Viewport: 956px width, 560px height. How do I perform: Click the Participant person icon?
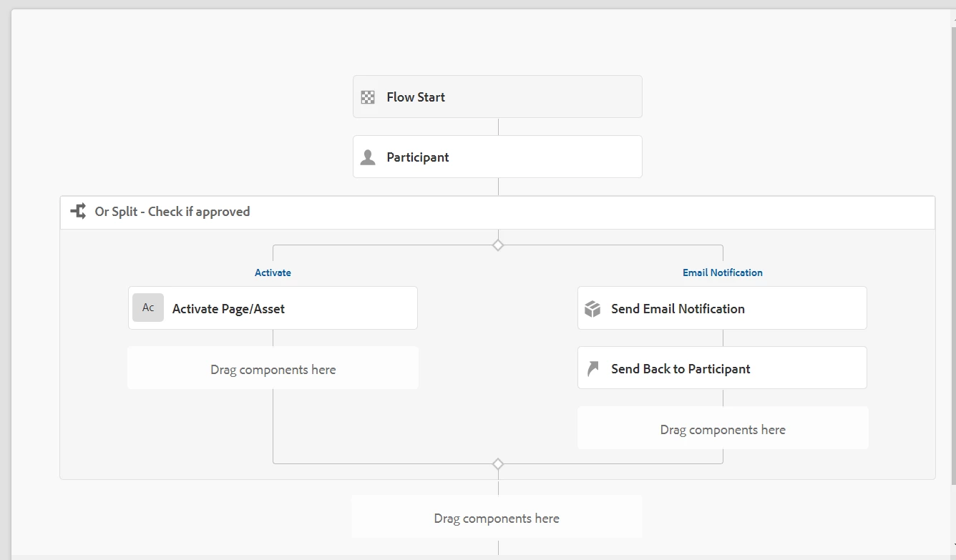[368, 157]
